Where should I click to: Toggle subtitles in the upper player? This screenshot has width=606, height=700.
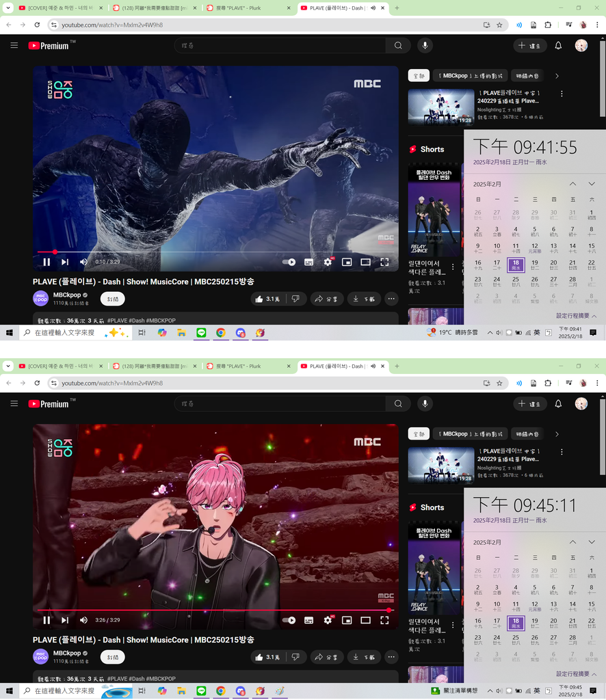308,262
